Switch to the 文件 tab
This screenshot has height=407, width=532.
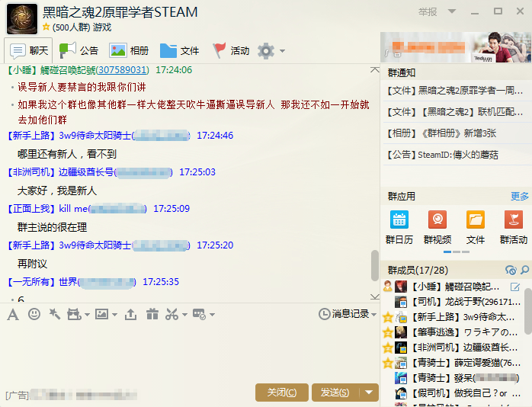pos(179,50)
